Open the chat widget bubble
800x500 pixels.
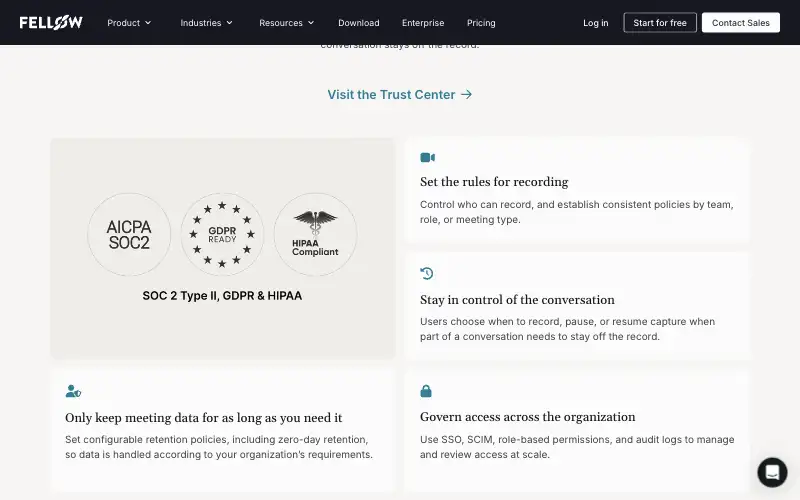click(x=772, y=472)
